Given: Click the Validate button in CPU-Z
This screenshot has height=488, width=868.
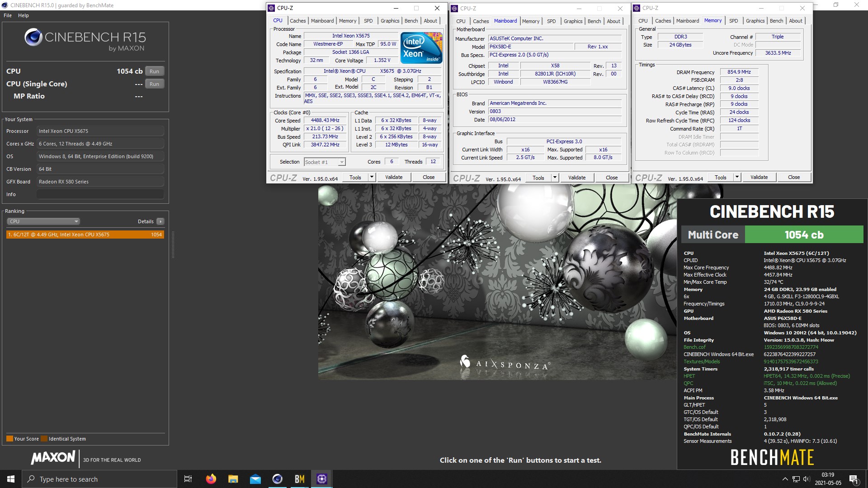Looking at the screenshot, I should [x=393, y=177].
